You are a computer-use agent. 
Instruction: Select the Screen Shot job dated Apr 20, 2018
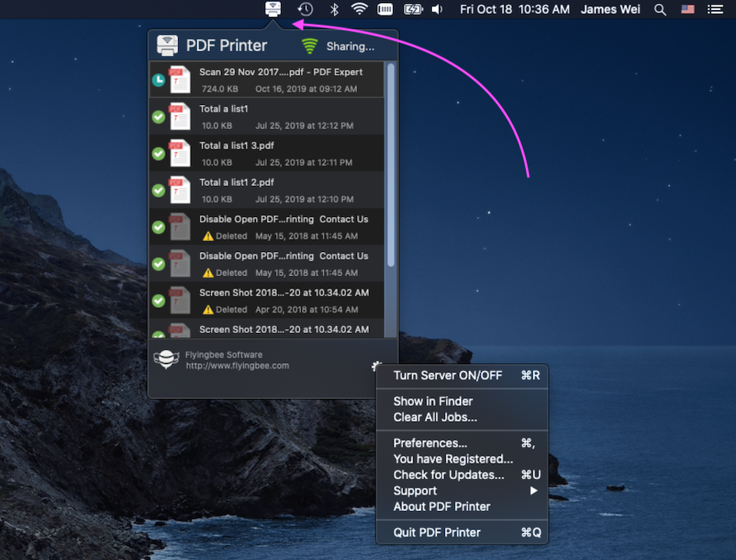point(267,300)
